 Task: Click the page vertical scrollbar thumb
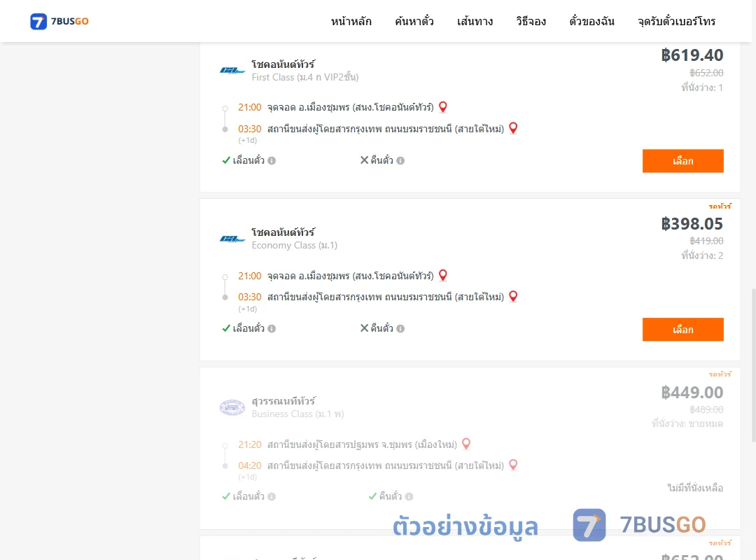[x=754, y=365]
